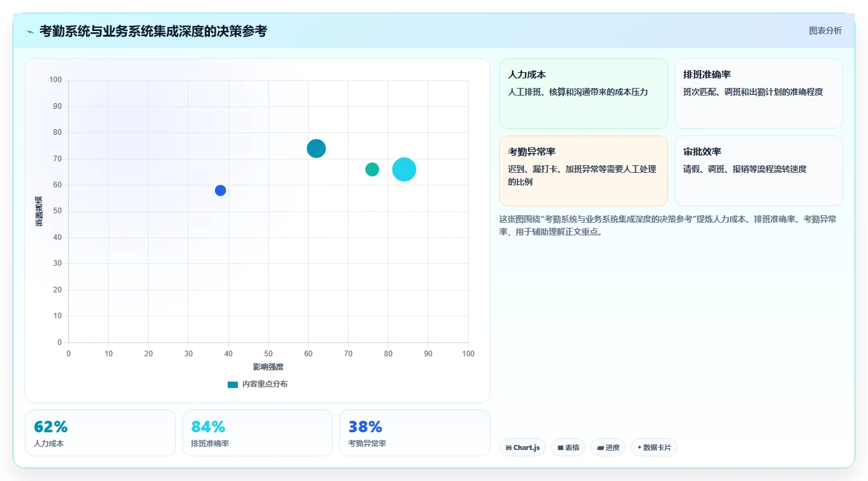Toggle the 内容重点分布 legend item
This screenshot has height=481, width=868.
257,384
